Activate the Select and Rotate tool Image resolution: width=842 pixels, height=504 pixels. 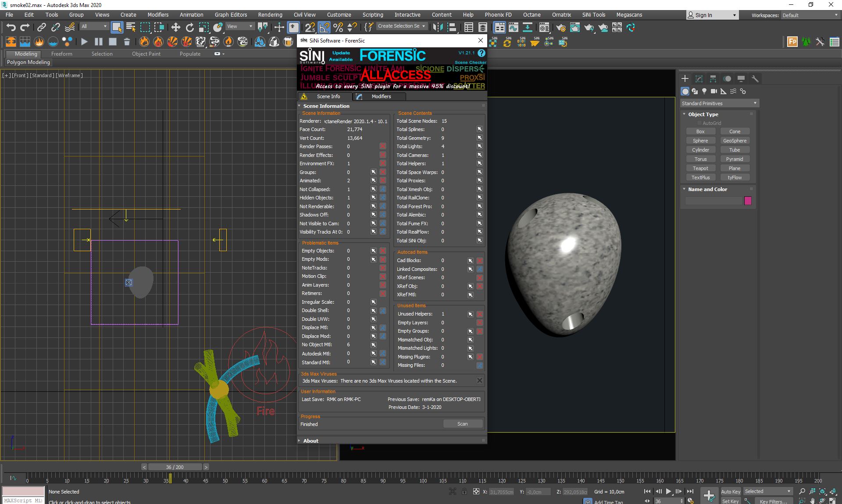coord(189,28)
